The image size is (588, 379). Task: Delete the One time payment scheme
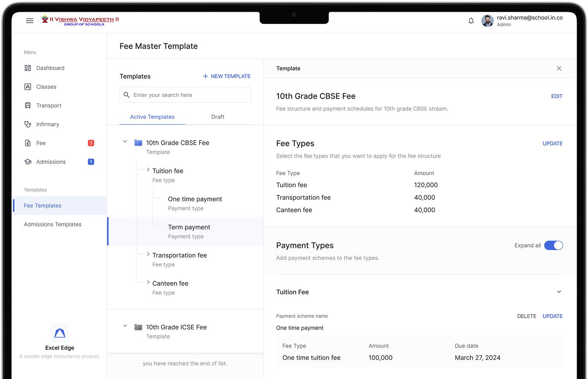click(527, 316)
